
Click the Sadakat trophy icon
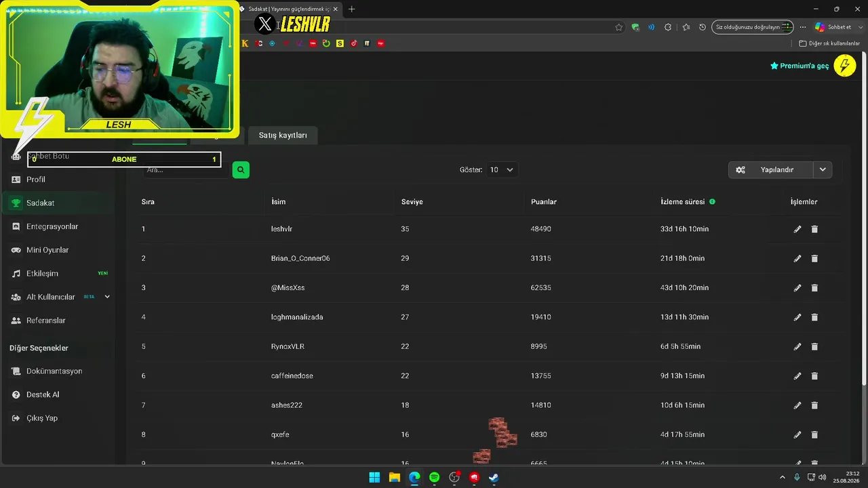click(16, 203)
